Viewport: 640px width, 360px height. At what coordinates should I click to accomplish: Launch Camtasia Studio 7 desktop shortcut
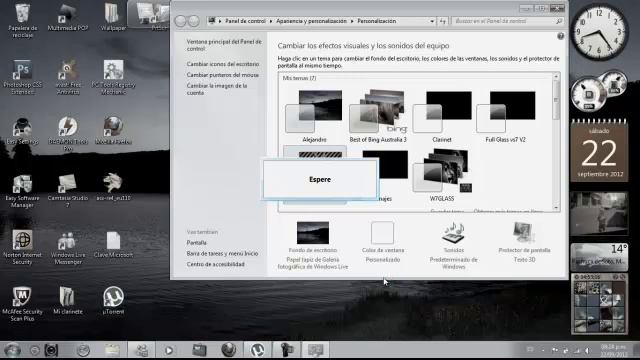pyautogui.click(x=68, y=190)
